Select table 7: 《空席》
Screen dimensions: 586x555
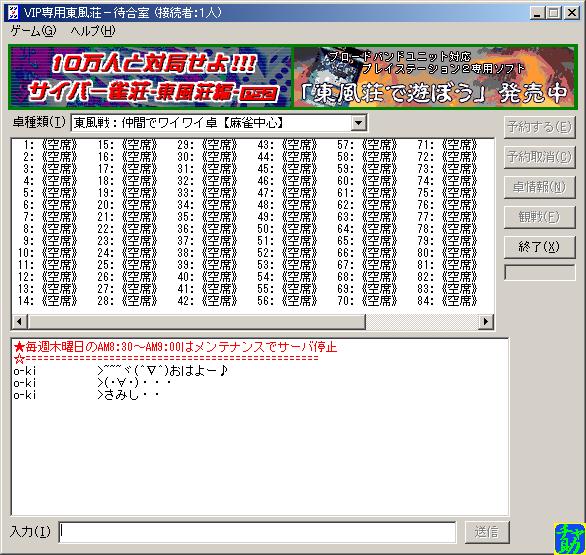[50, 217]
